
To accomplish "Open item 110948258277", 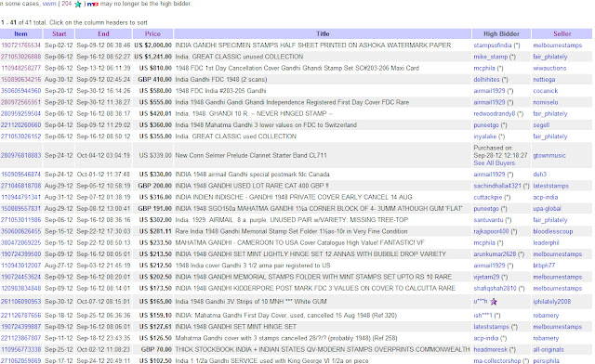I will [20, 68].
